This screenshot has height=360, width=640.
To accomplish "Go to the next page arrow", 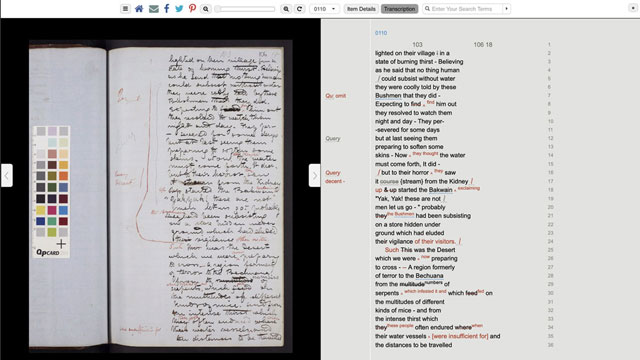I will pos(314,175).
